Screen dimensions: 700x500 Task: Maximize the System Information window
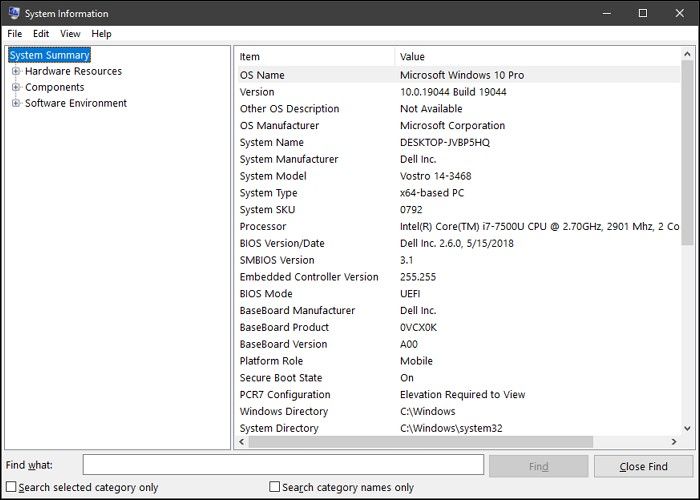click(642, 13)
